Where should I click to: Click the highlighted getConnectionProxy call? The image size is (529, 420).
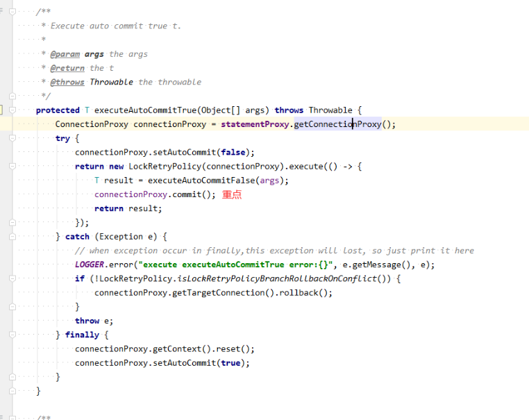(337, 124)
